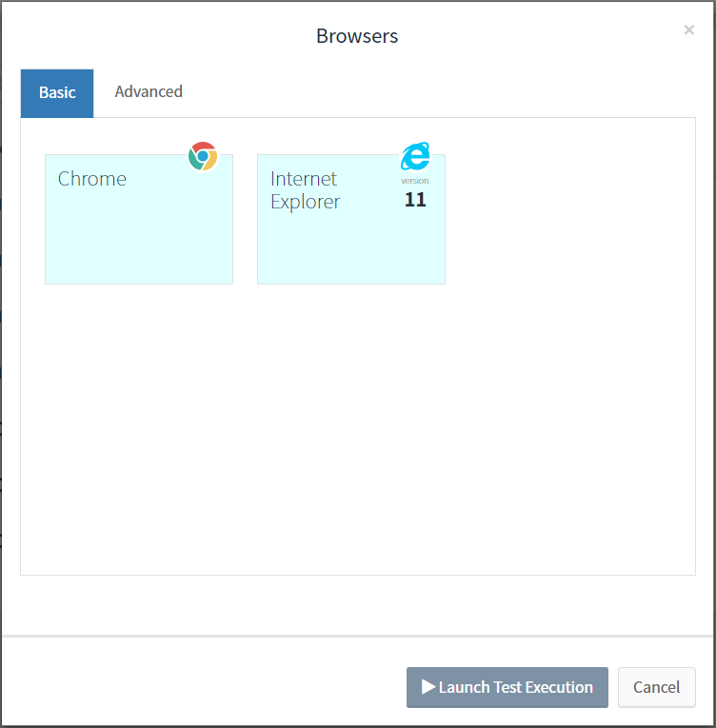Click Launch Test Execution button
Screen dimensions: 716x728
click(507, 687)
